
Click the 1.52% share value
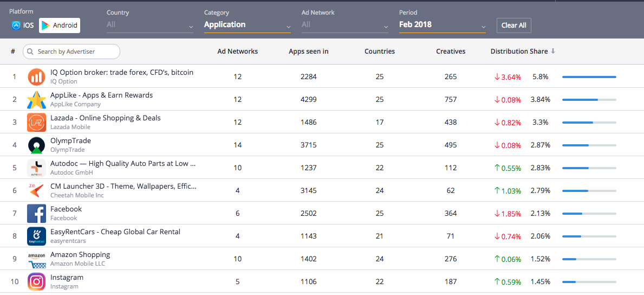(x=541, y=259)
